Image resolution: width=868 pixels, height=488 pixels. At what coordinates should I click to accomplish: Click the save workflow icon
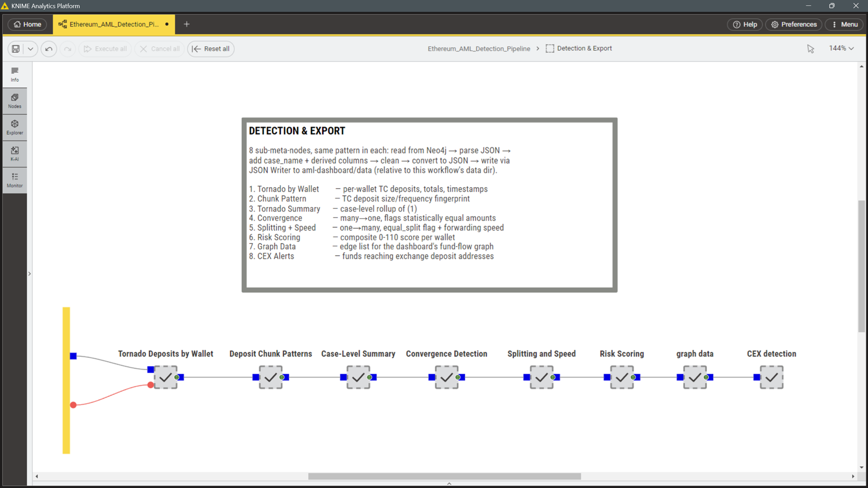pyautogui.click(x=16, y=49)
